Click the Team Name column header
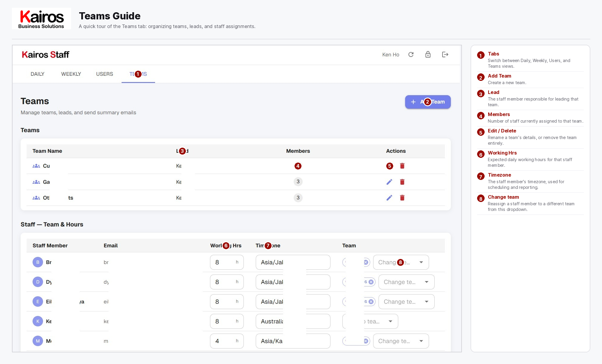Viewport: 602px width, 364px height. pyautogui.click(x=47, y=151)
